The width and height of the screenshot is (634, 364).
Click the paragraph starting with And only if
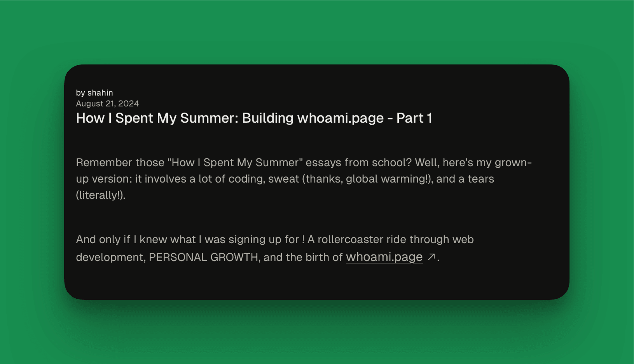coord(275,248)
